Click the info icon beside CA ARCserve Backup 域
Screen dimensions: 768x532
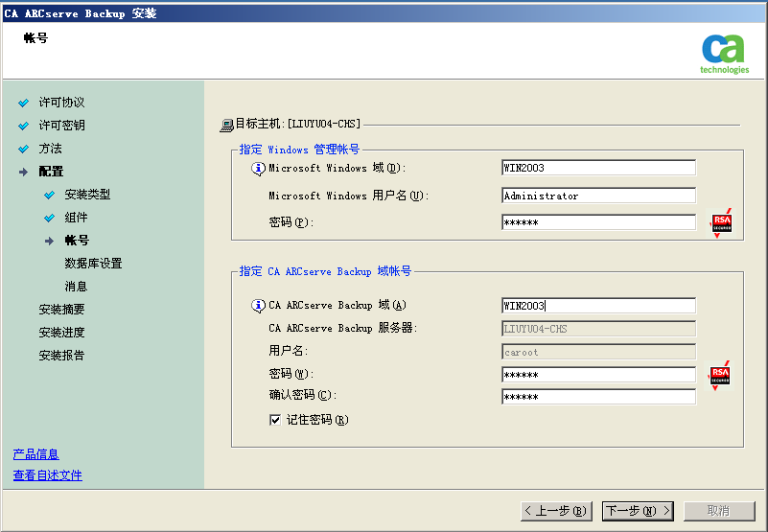[x=258, y=306]
